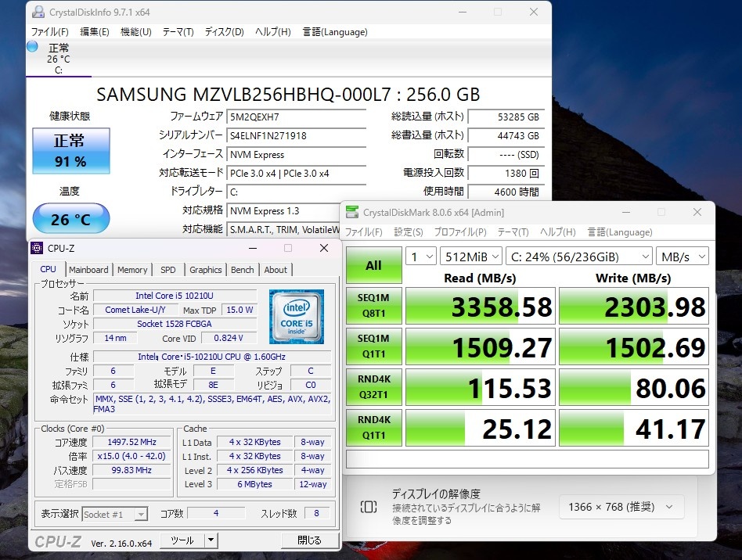Click the 閉じる button in CPU-Z
The height and width of the screenshot is (560, 742).
[x=308, y=540]
